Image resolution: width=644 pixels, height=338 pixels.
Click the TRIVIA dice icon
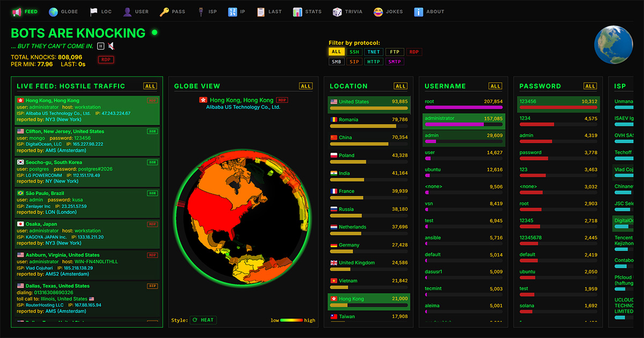pos(337,11)
